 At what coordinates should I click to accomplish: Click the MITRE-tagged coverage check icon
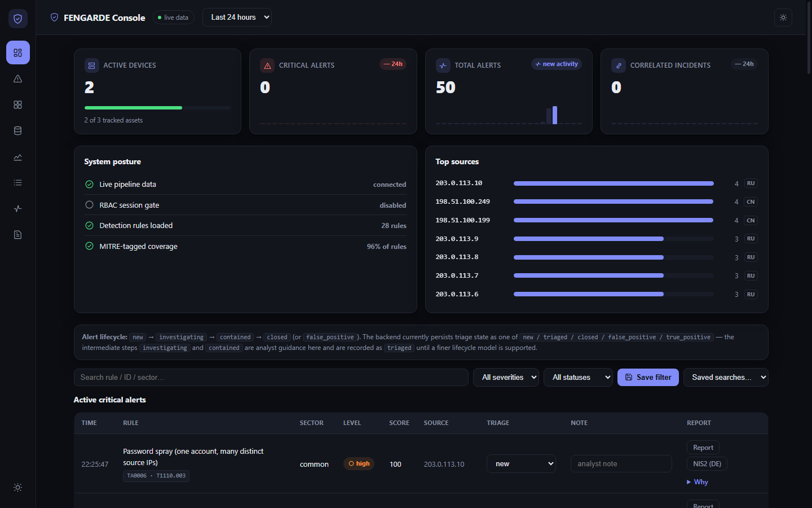(x=89, y=246)
